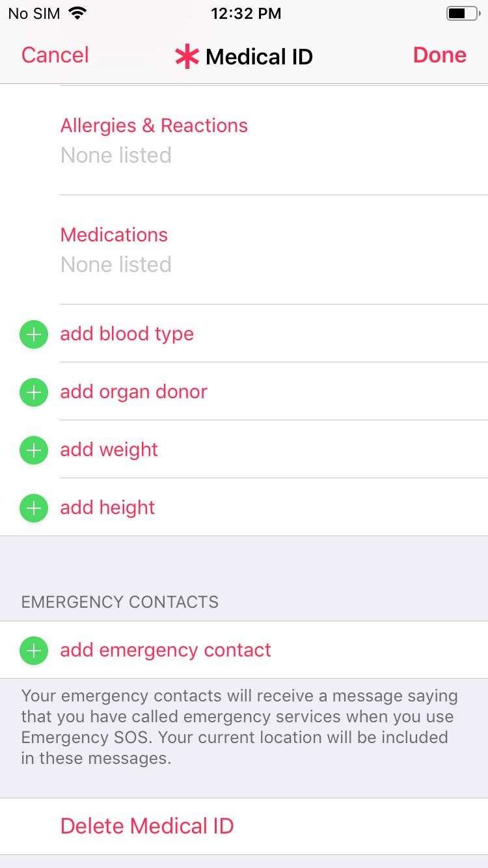Tap the green plus beside add emergency contact
The height and width of the screenshot is (868, 488).
coord(33,650)
